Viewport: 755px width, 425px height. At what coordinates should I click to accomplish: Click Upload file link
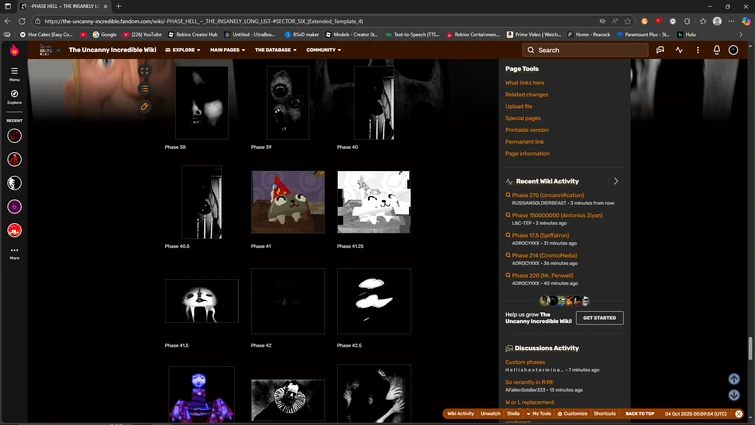tap(519, 106)
